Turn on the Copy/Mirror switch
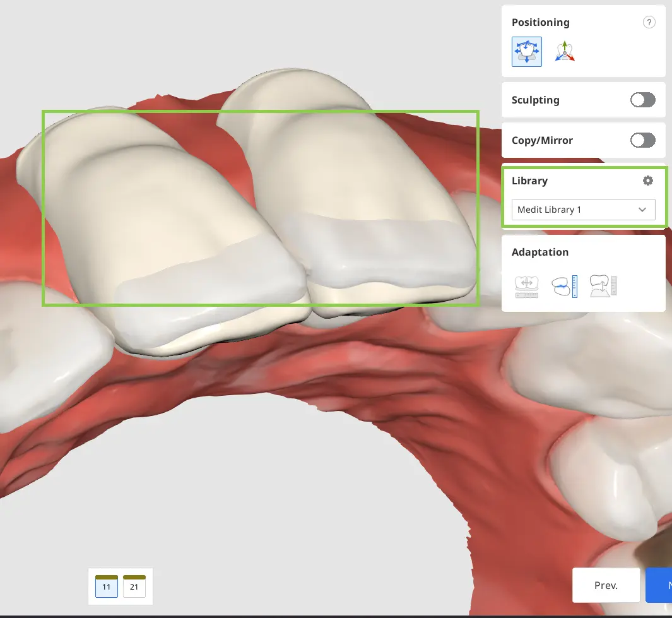 642,140
